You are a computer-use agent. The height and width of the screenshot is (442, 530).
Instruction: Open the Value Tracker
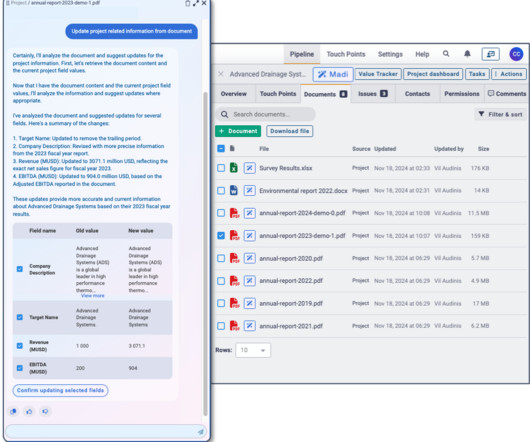[x=378, y=74]
